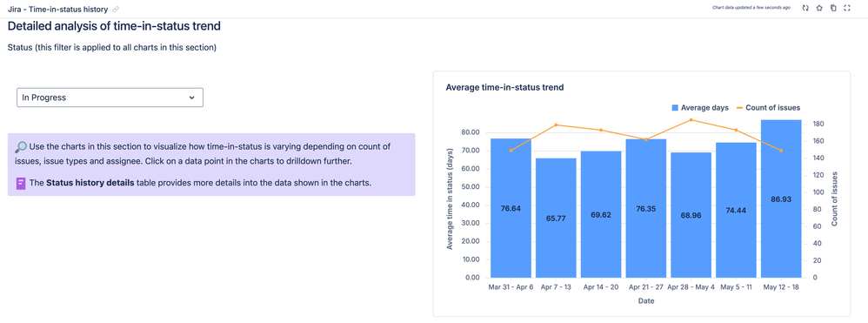Toggle Average days legend series

[x=700, y=107]
